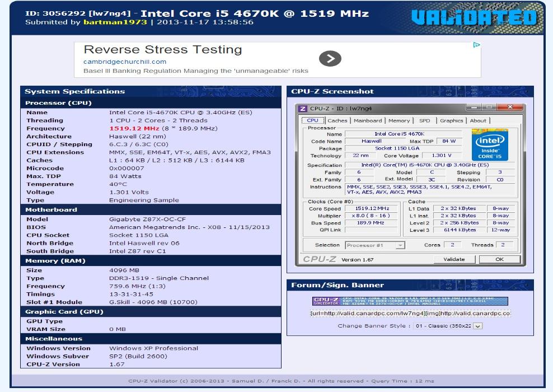Click the Intel Core i5 4670K Name field

pyautogui.click(x=403, y=134)
